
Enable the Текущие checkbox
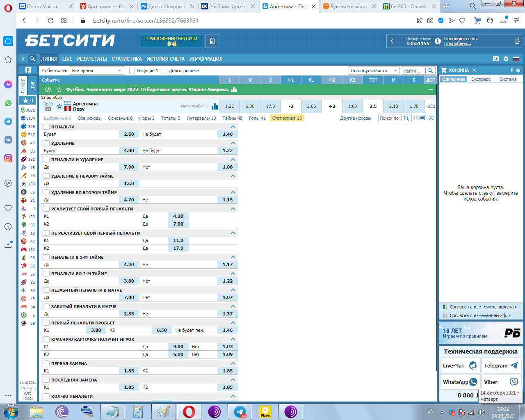[132, 71]
